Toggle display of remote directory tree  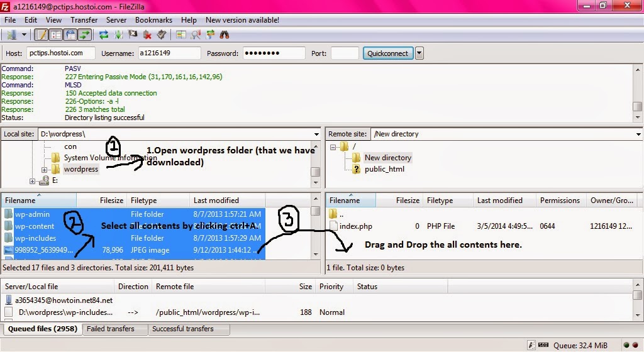(x=70, y=35)
